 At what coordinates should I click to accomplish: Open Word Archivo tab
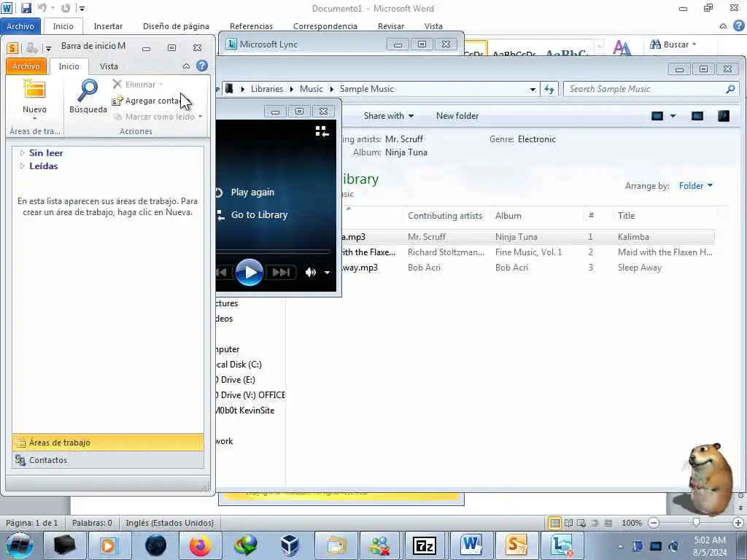point(20,26)
